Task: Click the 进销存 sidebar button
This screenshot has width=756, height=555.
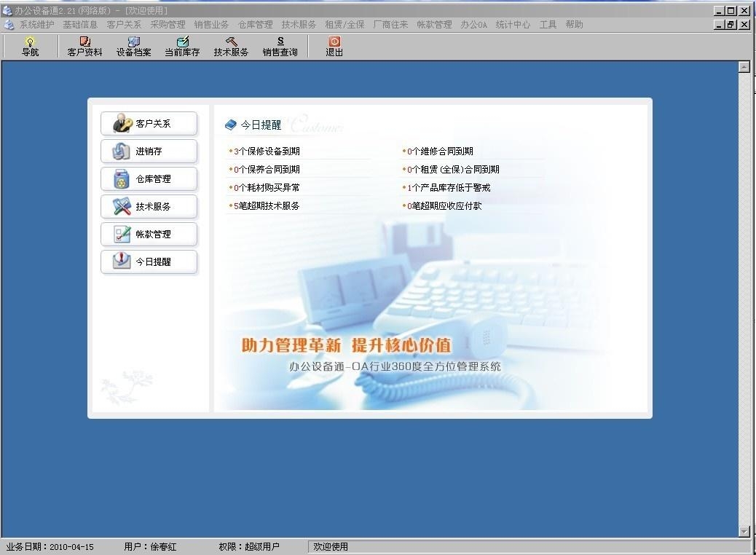Action: [149, 151]
